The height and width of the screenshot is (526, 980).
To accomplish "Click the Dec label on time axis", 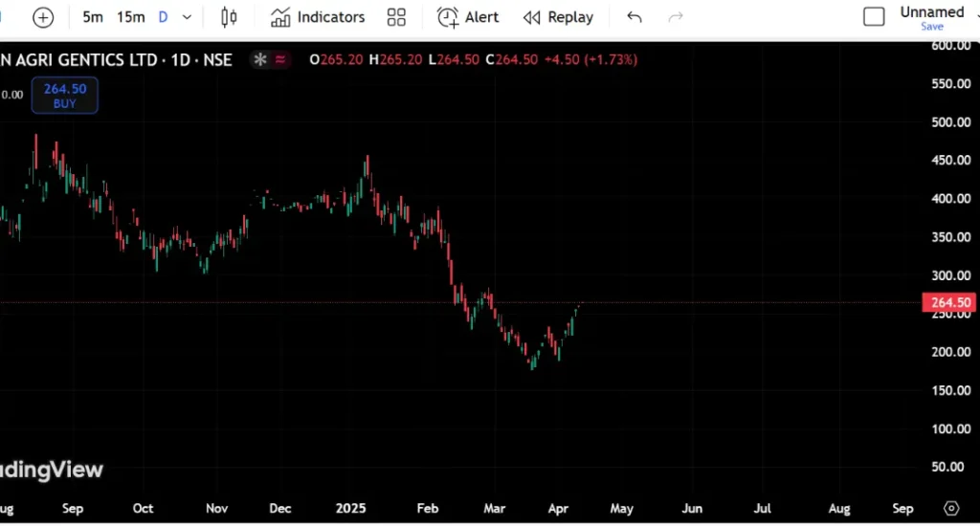I will 280,508.
